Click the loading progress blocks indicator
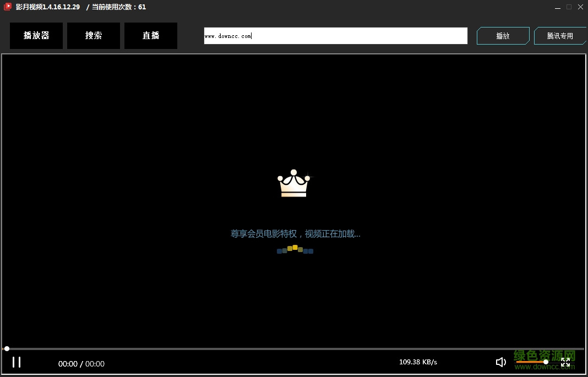This screenshot has height=377, width=588. (x=295, y=250)
